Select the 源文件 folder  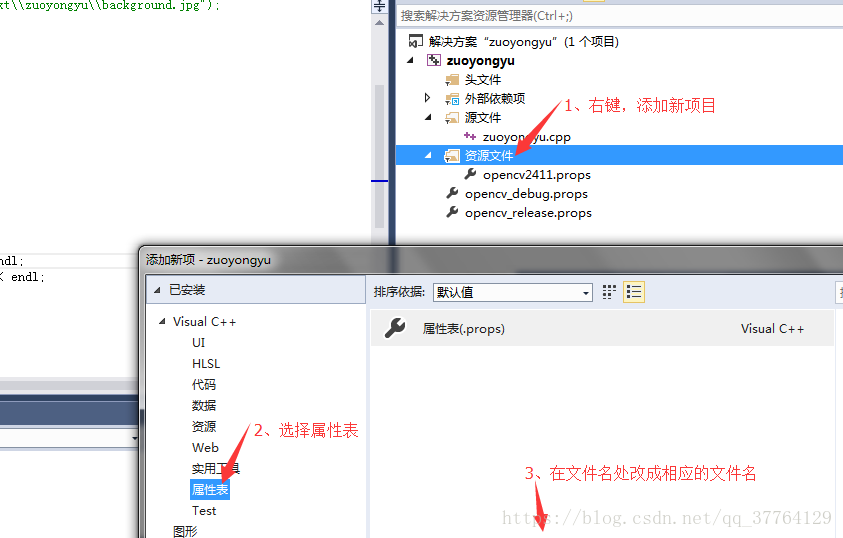483,118
